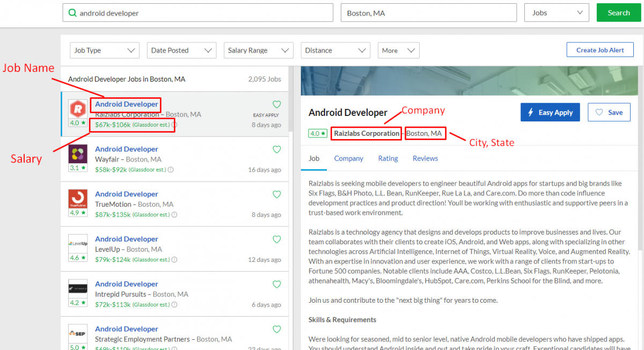The width and height of the screenshot is (644, 350).
Task: Open the Reviews tab for Raizlabs
Action: click(x=425, y=158)
